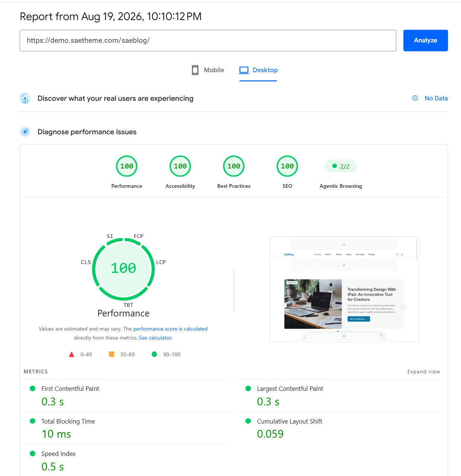Image resolution: width=461 pixels, height=476 pixels.
Task: Click the page screenshot thumbnail
Action: (344, 289)
